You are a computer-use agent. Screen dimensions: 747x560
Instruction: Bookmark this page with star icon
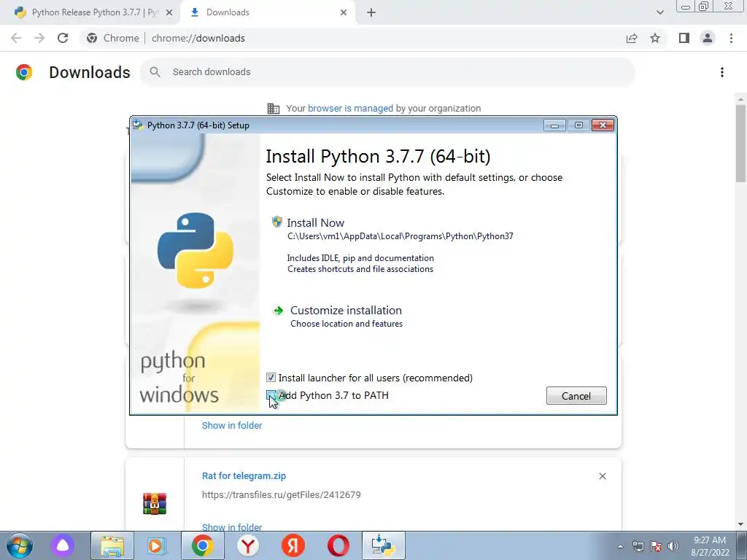click(x=655, y=38)
